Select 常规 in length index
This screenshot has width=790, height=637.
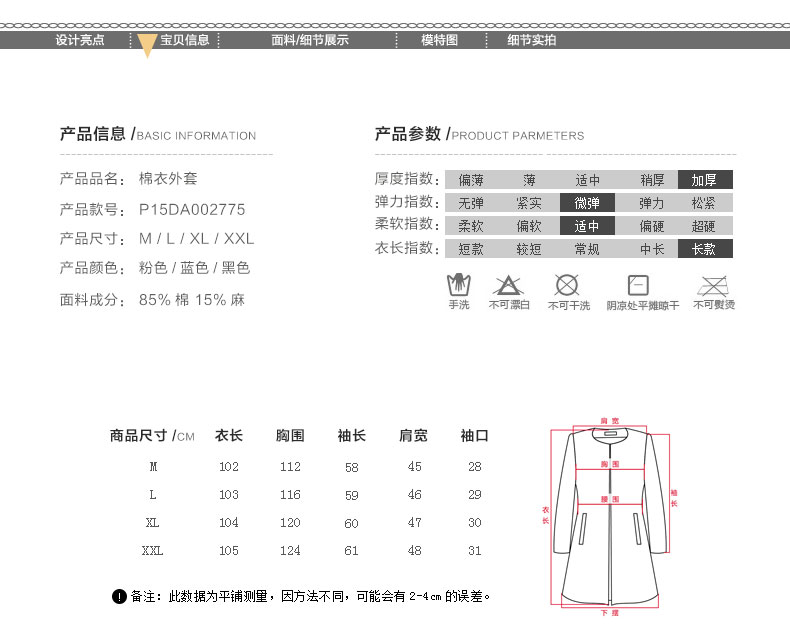pos(587,249)
